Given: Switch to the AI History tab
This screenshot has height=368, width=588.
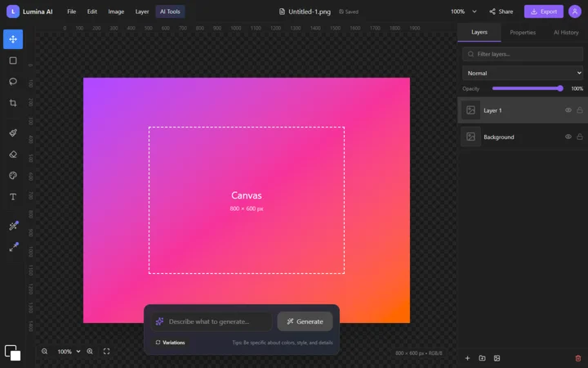Looking at the screenshot, I should click(x=566, y=33).
